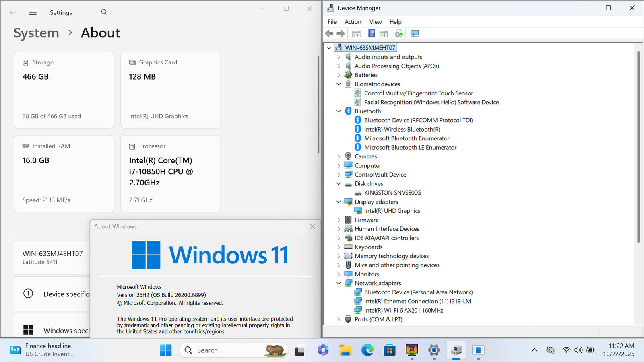Expand the Keyboards device category
644x362 pixels.
pyautogui.click(x=339, y=247)
